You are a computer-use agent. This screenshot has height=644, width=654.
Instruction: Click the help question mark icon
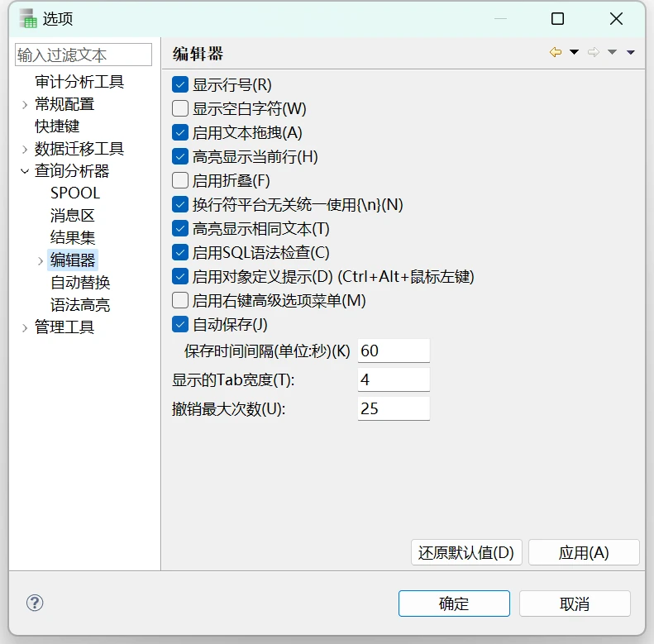pyautogui.click(x=35, y=603)
